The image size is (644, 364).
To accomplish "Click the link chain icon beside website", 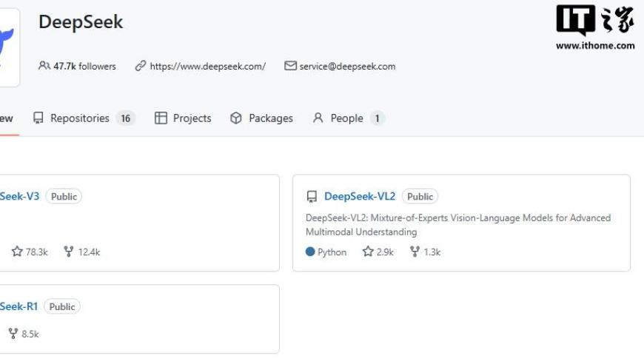I will tap(141, 66).
